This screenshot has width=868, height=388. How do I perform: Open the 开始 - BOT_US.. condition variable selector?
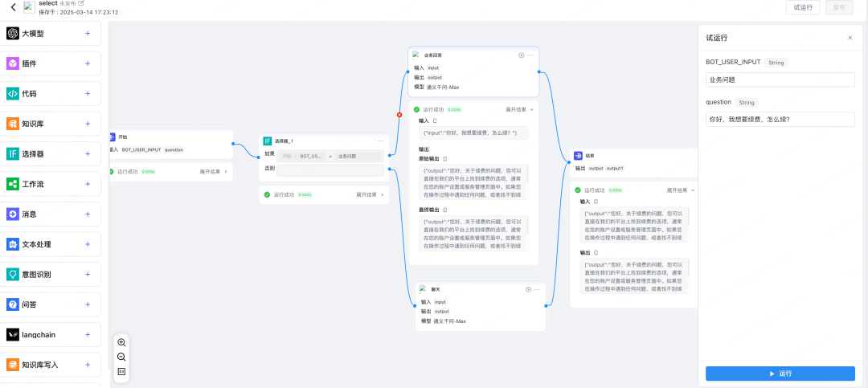(301, 156)
